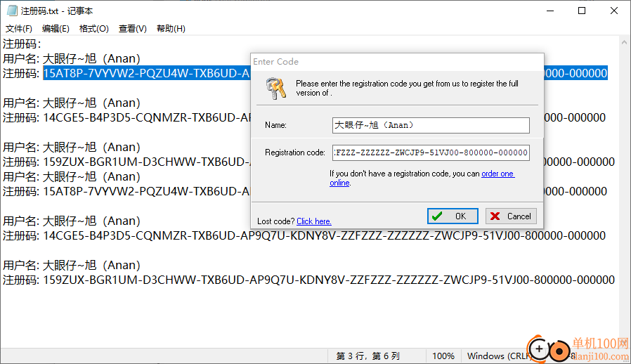Image resolution: width=631 pixels, height=364 pixels.
Task: Click the highlighted 15AT8P registration code line
Action: click(147, 73)
